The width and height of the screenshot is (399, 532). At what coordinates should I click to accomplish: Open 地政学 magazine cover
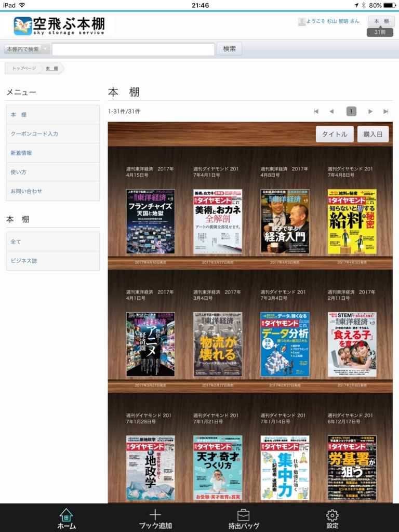pos(150,468)
